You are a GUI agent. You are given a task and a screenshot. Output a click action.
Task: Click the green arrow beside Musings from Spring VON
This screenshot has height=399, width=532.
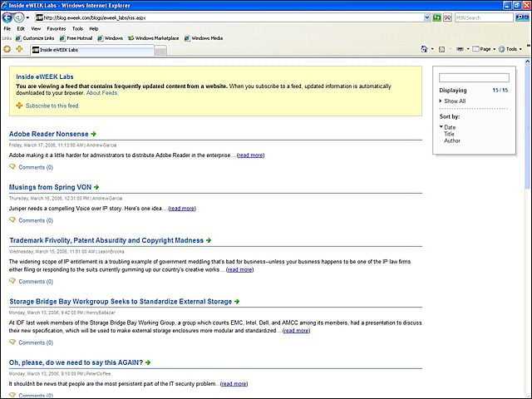pos(96,187)
